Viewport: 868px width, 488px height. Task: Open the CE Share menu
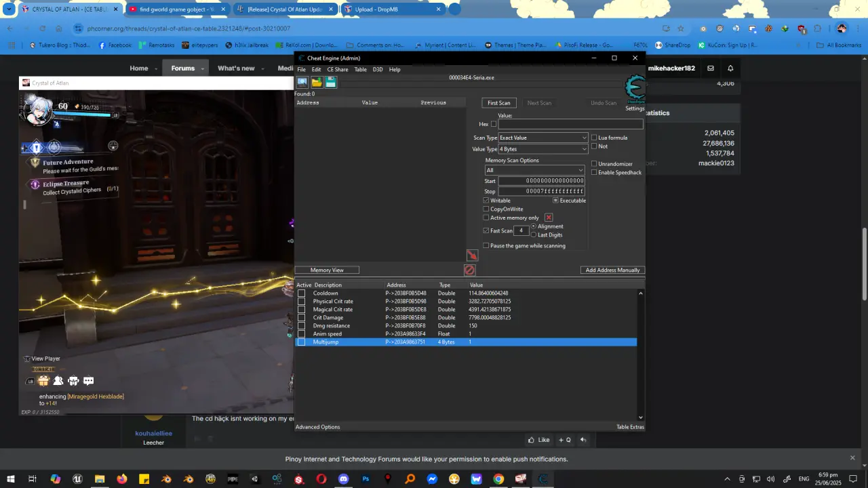point(338,69)
